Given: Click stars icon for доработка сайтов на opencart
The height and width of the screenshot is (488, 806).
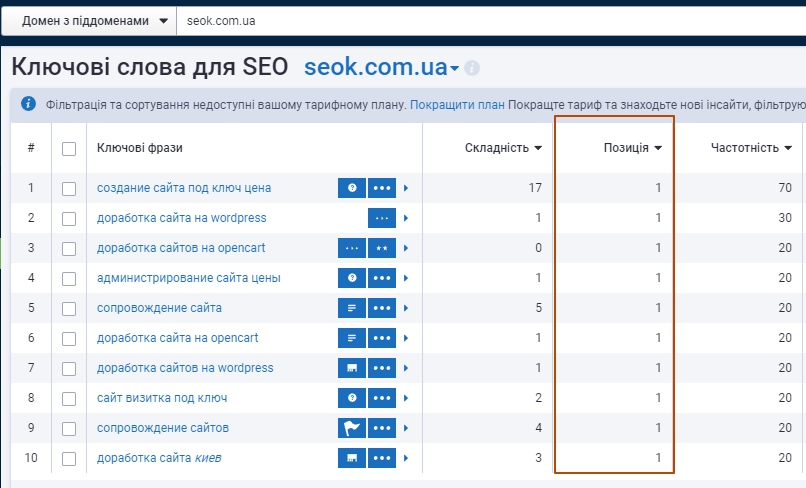Looking at the screenshot, I should [382, 248].
